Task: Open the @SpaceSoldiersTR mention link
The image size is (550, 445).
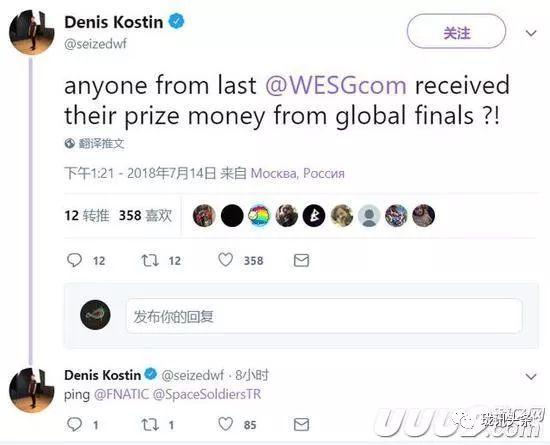Action: tap(207, 394)
